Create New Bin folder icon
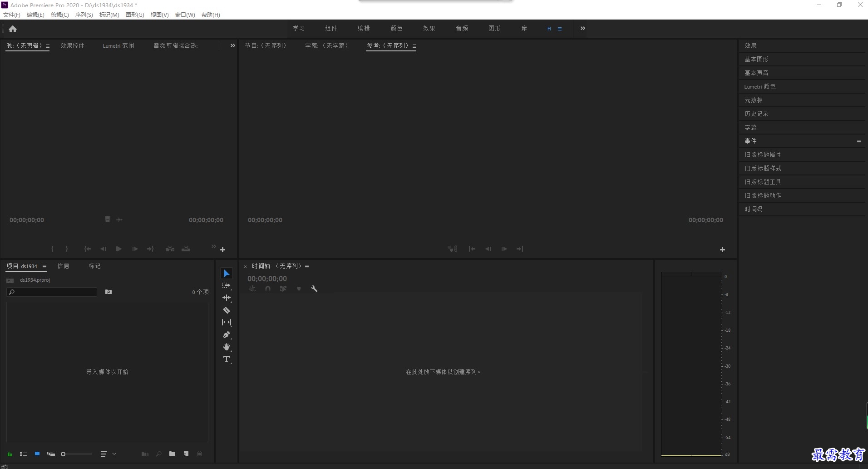Viewport: 868px width, 469px height. [172, 454]
